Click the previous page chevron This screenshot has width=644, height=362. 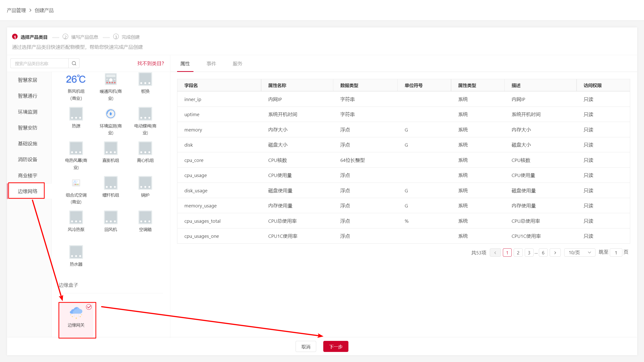[x=495, y=253]
